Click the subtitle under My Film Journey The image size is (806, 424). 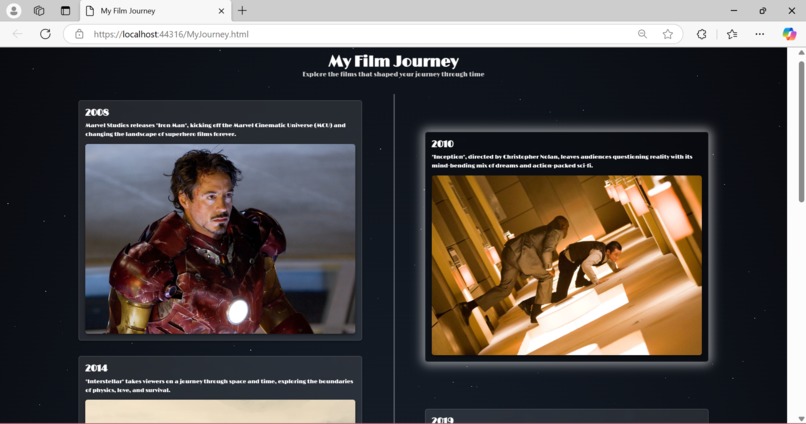click(393, 74)
